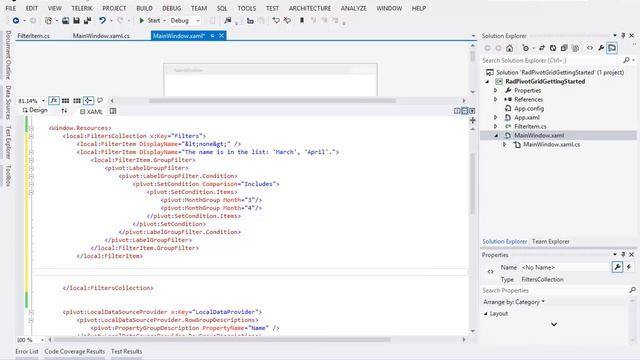Click the Find in Files toolbar icon
The image size is (640, 360).
[228, 20]
